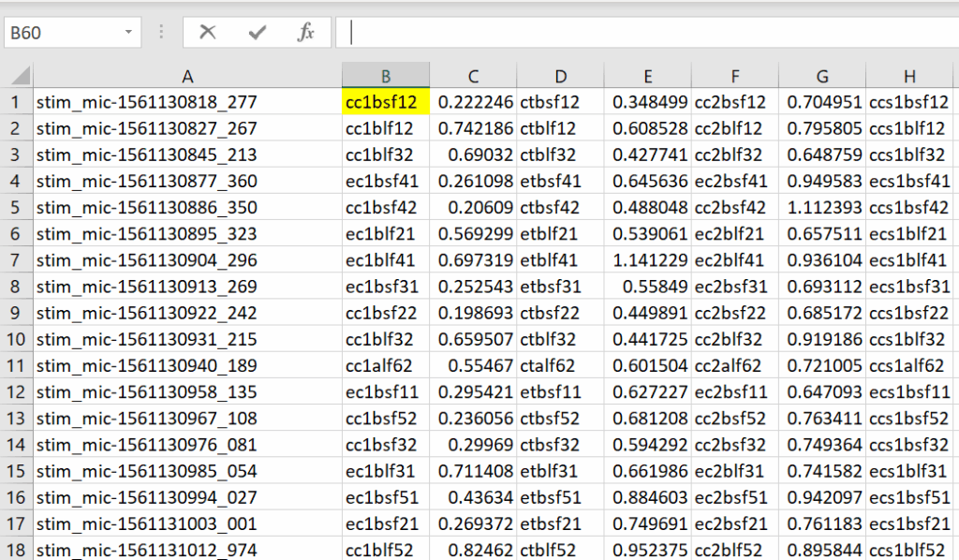Image resolution: width=959 pixels, height=560 pixels.
Task: Select column D header
Action: [x=560, y=76]
